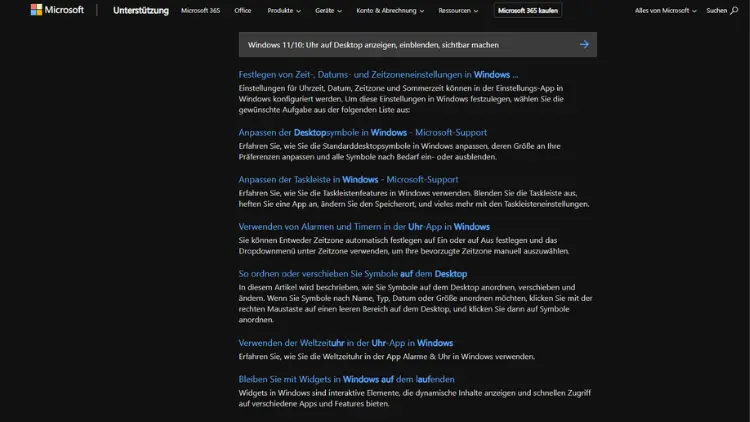Click the magnifier search icon
Viewport: 750px width, 422px height.
[734, 11]
